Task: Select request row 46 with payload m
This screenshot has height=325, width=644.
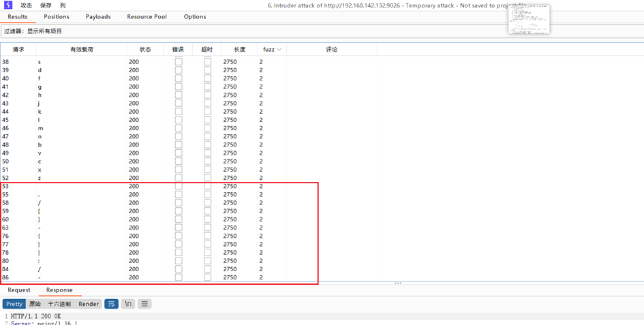Action: [189, 128]
